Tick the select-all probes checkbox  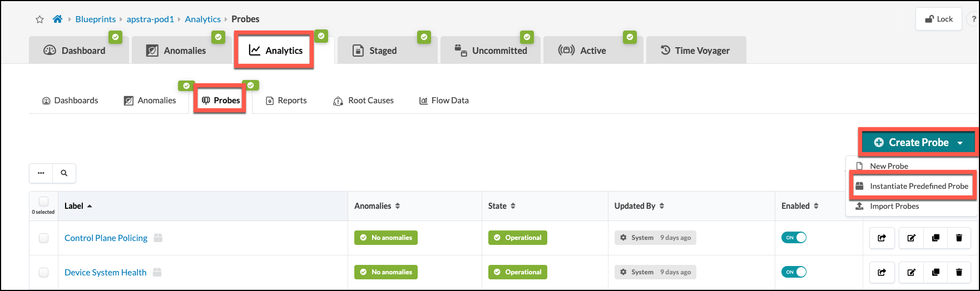tap(43, 202)
